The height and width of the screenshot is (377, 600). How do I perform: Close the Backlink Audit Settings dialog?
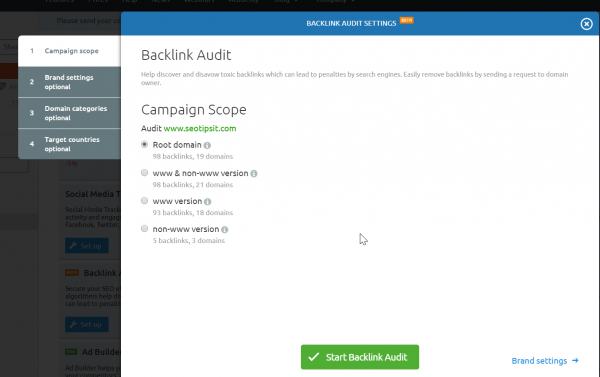tap(586, 24)
